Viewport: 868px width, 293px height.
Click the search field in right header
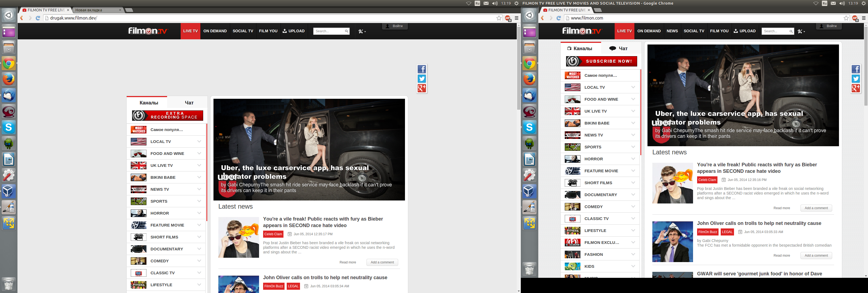tap(775, 31)
